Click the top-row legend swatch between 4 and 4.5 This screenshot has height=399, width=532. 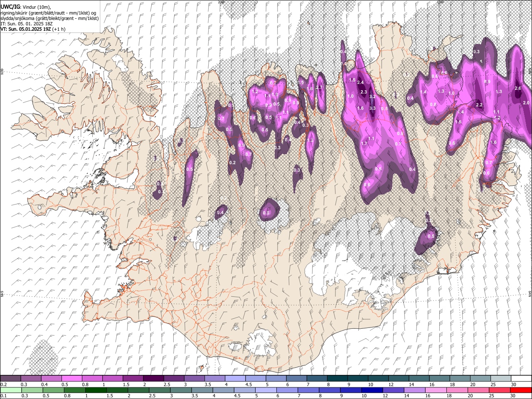pos(235,379)
